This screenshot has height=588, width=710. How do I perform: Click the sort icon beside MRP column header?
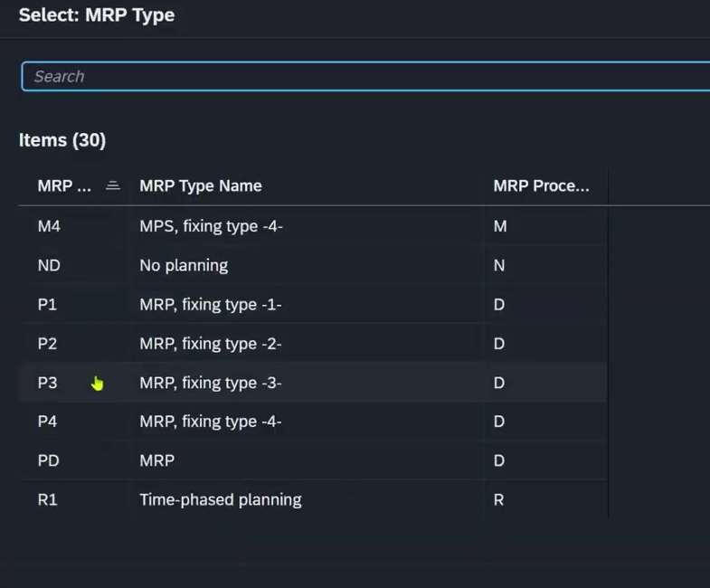click(113, 185)
